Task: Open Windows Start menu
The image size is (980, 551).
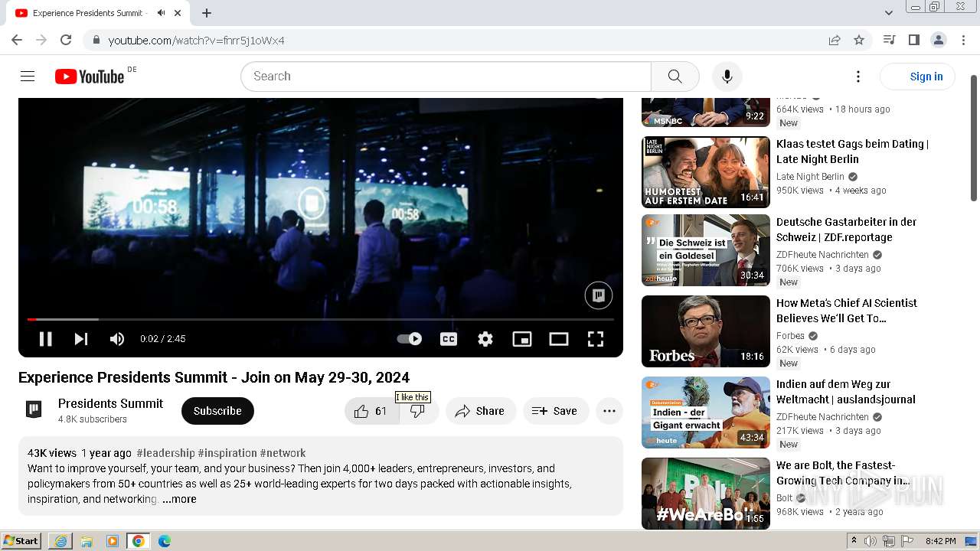Action: click(21, 541)
